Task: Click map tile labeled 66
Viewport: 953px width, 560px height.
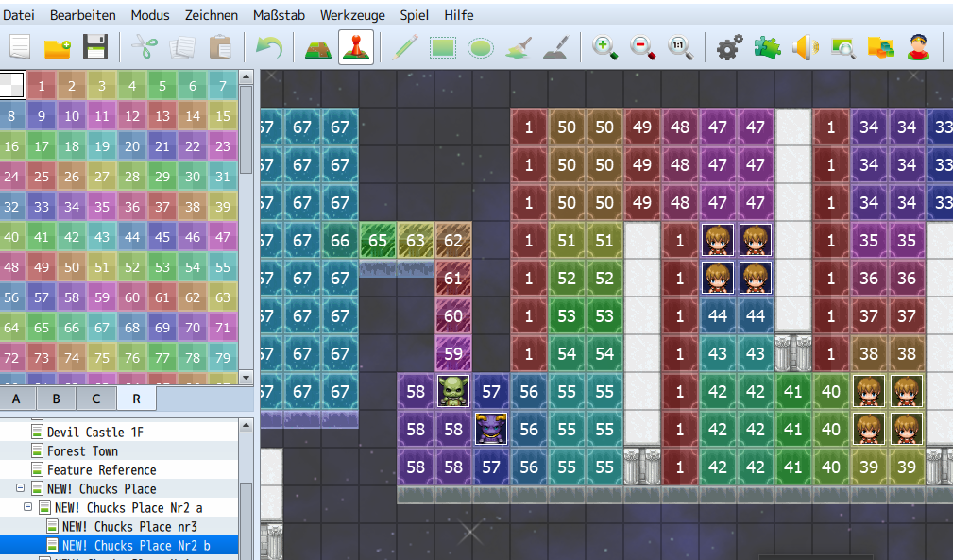Action: 340,241
